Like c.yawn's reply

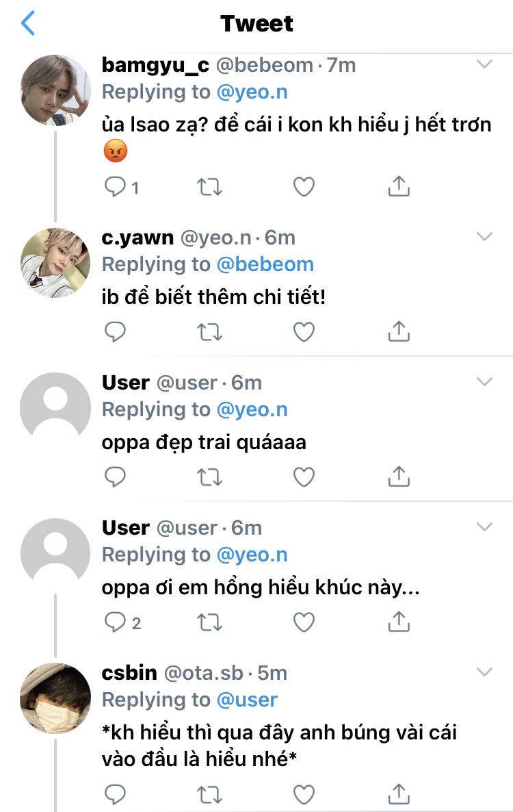pos(304,332)
